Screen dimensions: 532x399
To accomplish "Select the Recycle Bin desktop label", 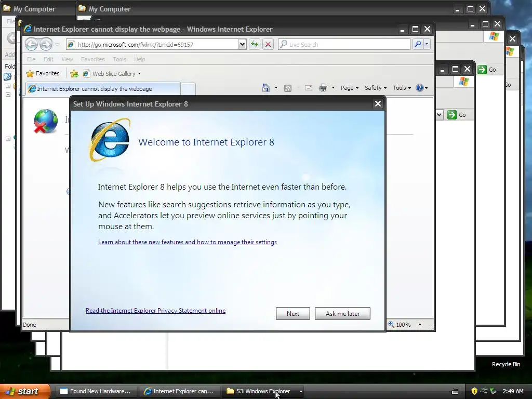I will 506,364.
